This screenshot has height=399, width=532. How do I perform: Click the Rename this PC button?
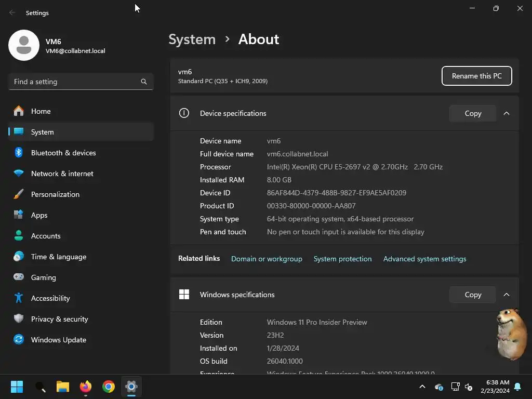(476, 76)
